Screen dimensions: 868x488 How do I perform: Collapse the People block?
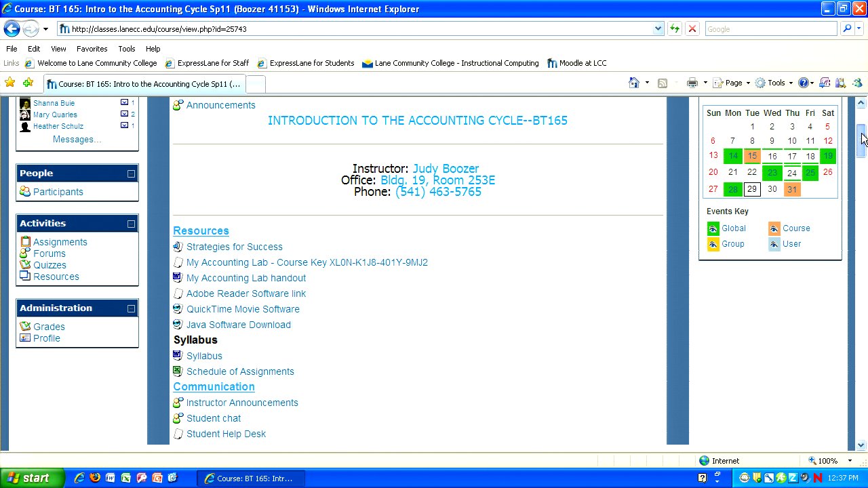point(131,174)
